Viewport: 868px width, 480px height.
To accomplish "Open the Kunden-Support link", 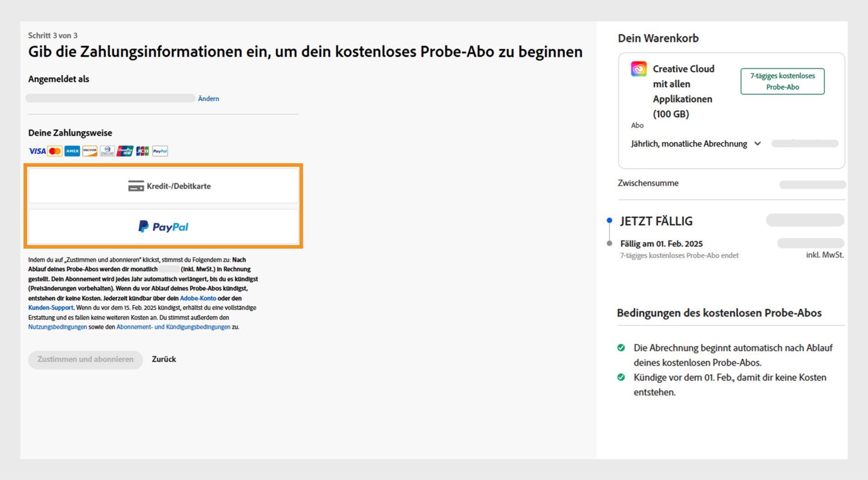I will (51, 308).
